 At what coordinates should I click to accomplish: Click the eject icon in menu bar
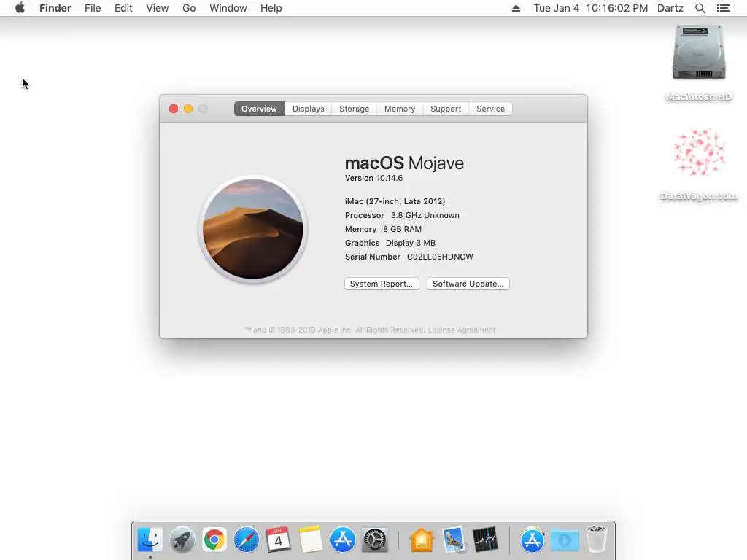click(516, 8)
